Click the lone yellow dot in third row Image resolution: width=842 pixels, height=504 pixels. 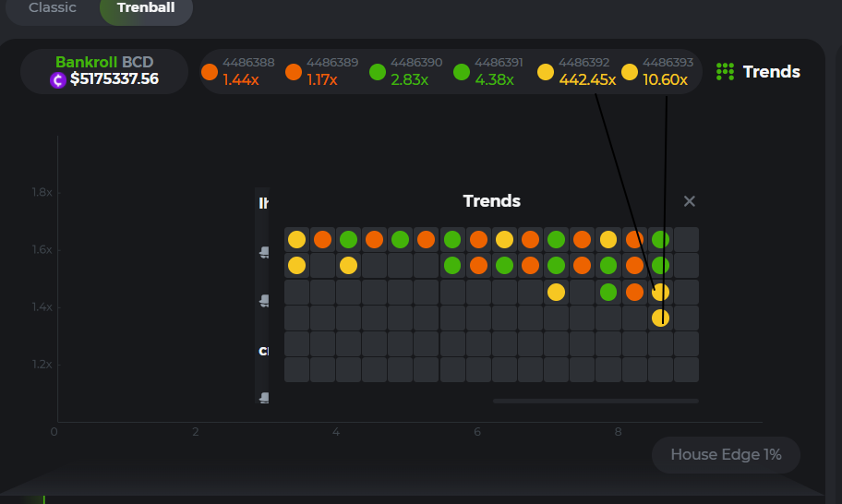tap(556, 293)
